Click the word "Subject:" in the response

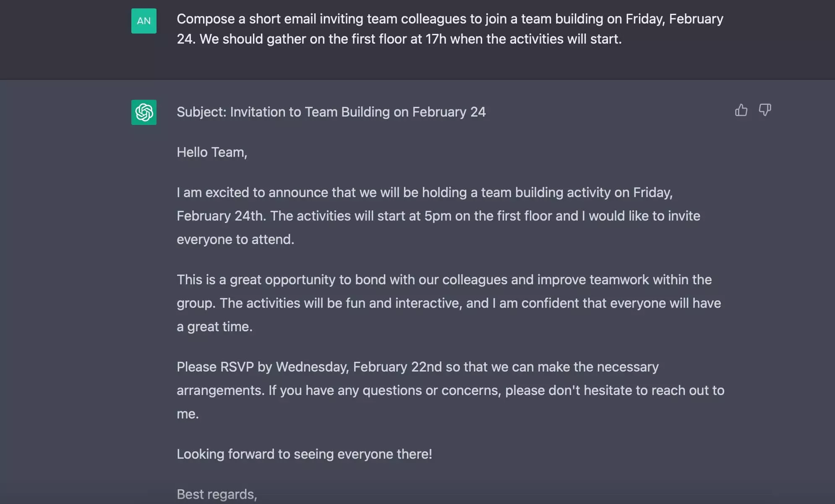click(x=201, y=112)
